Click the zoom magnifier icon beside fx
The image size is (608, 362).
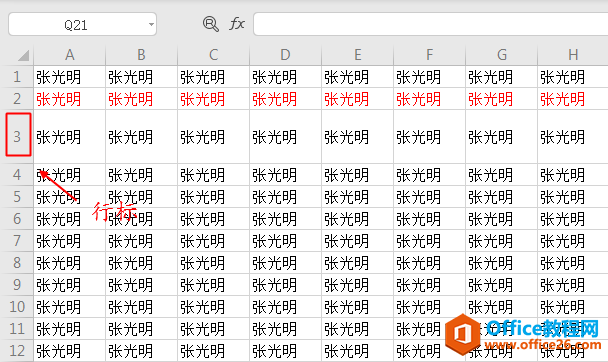coord(211,24)
